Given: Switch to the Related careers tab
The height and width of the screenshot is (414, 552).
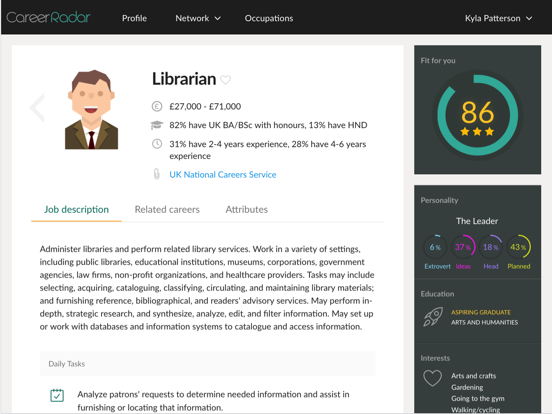Looking at the screenshot, I should pyautogui.click(x=167, y=209).
